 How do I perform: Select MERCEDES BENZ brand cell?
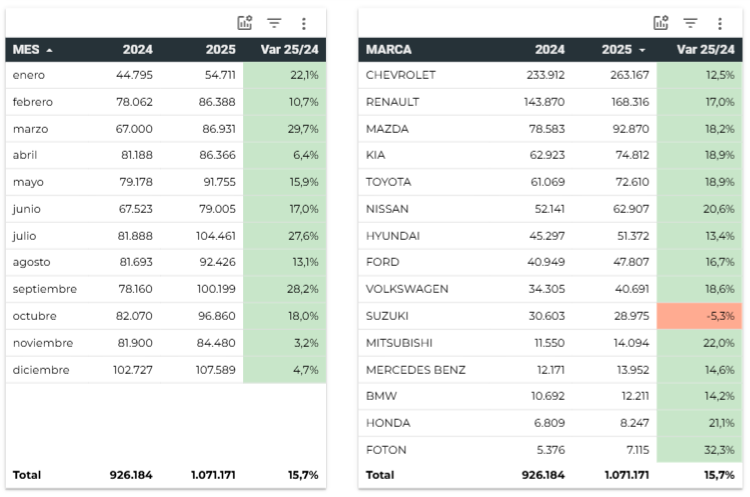pos(415,369)
